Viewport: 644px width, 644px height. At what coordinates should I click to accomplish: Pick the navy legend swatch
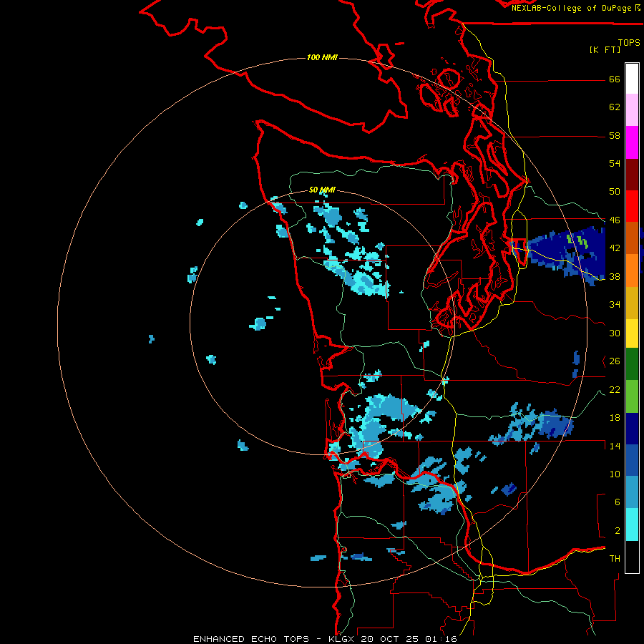pyautogui.click(x=632, y=429)
